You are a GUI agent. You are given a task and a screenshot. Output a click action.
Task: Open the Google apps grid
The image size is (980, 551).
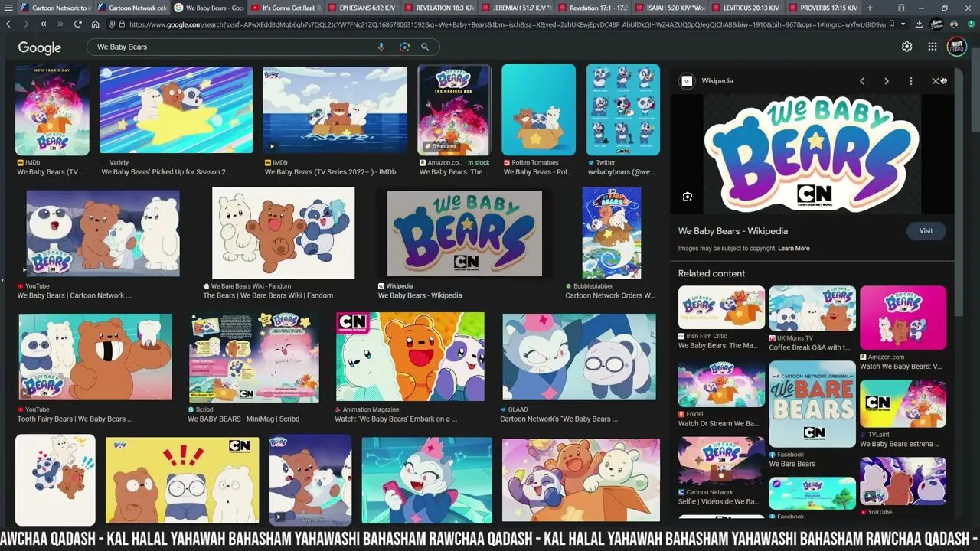(x=932, y=47)
